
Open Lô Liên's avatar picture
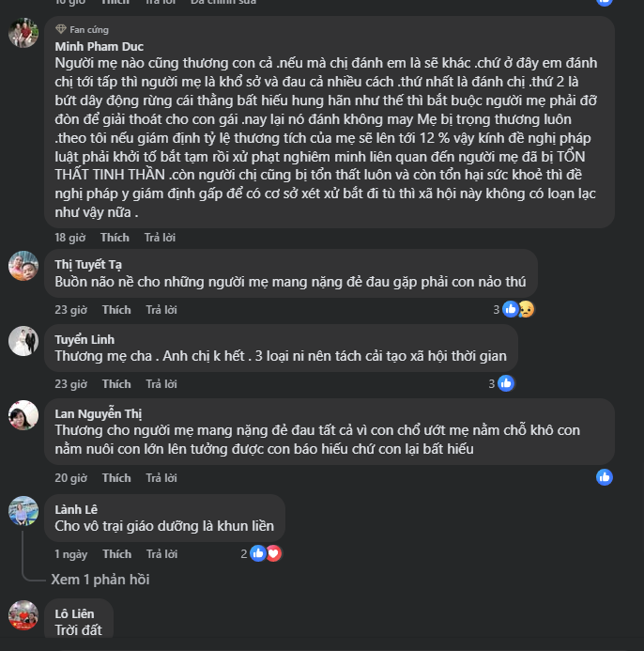(x=23, y=614)
